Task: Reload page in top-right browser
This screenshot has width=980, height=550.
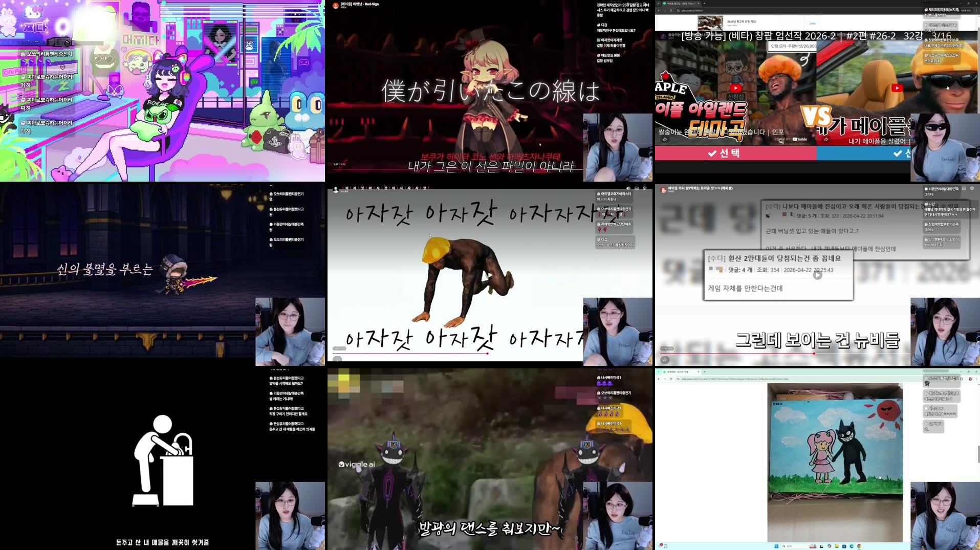Action: pos(672,10)
